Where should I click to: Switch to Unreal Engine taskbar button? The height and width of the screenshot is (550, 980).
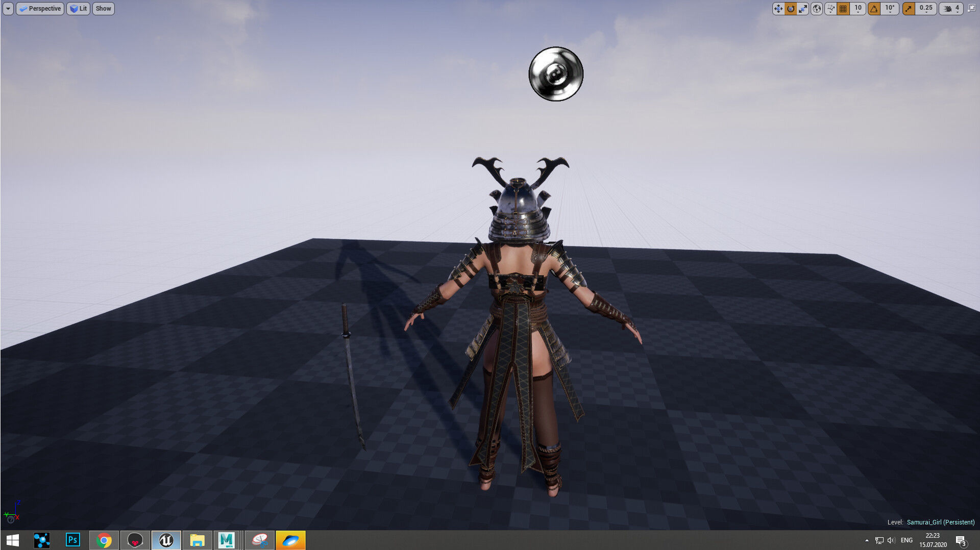point(166,540)
